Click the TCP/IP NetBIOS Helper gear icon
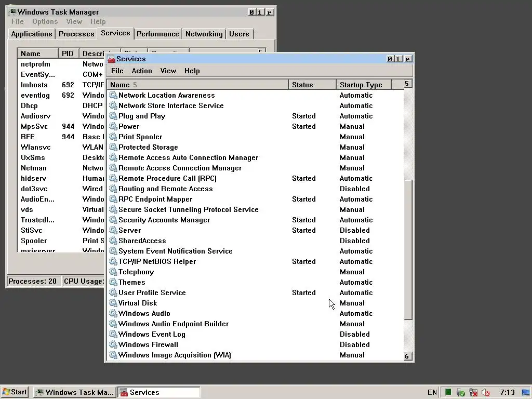532x399 pixels. click(113, 262)
